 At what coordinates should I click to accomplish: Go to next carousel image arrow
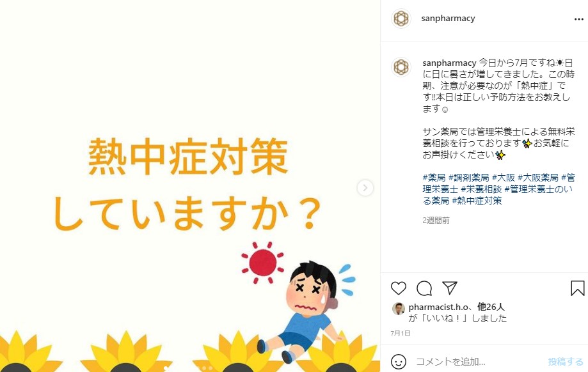click(x=365, y=188)
